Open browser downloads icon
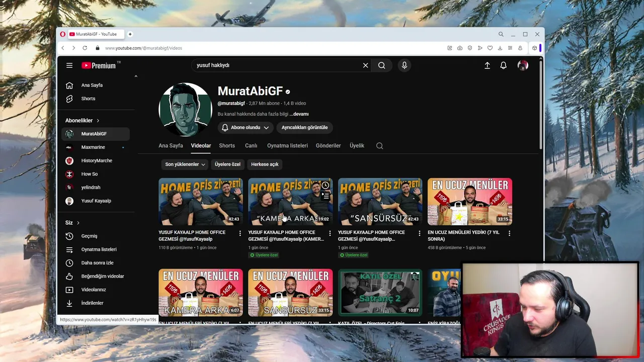The image size is (644, 362). coord(500,48)
